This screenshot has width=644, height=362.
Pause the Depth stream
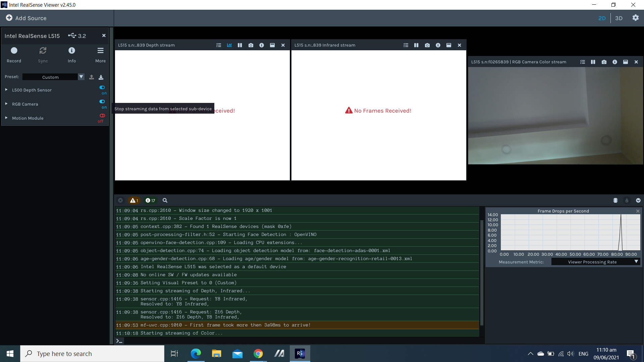point(240,45)
